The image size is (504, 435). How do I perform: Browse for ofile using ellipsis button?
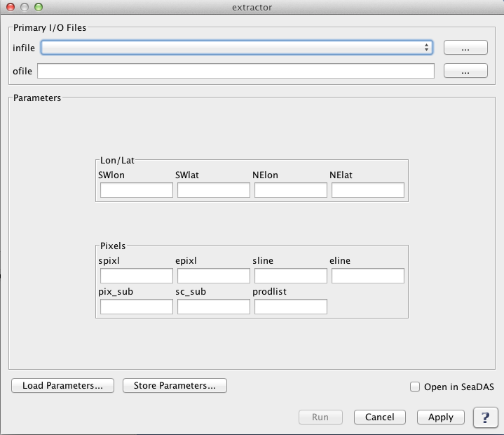465,71
